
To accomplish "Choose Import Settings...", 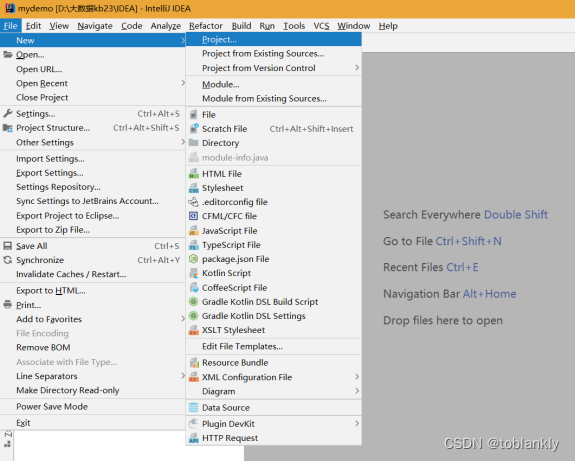I will click(93, 159).
